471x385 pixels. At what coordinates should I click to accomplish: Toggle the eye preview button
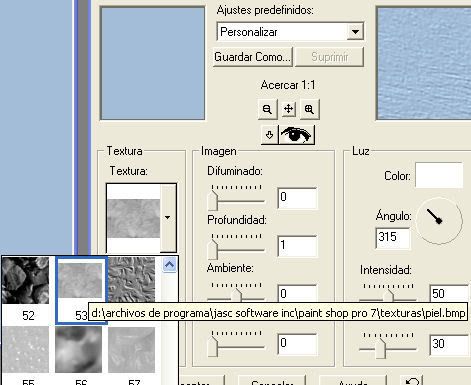[296, 135]
